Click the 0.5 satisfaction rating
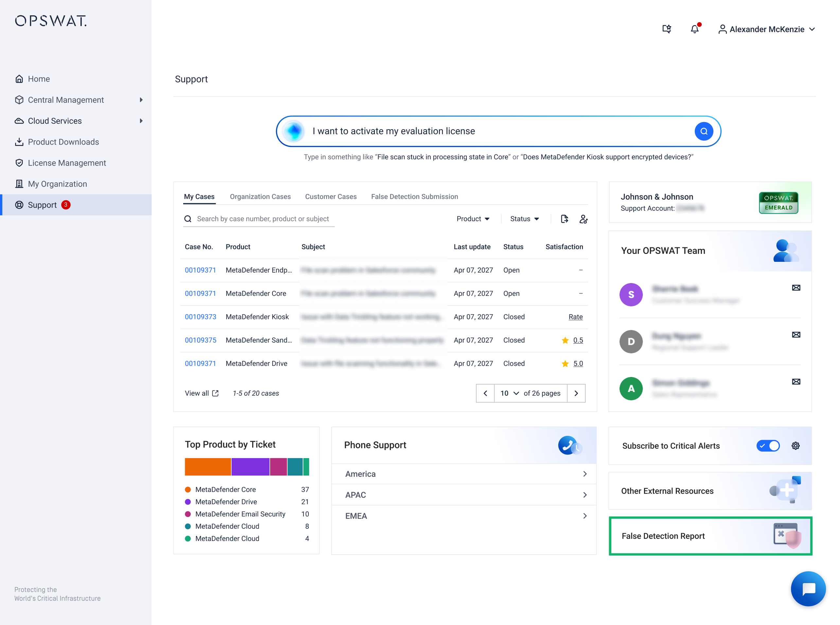Viewport: 840px width, 625px height. coord(578,340)
